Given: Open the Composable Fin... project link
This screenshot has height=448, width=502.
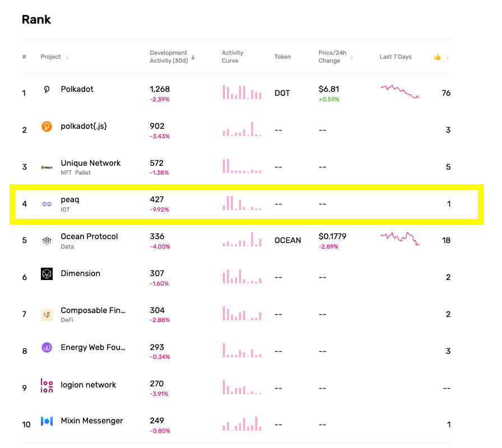Looking at the screenshot, I should point(93,310).
